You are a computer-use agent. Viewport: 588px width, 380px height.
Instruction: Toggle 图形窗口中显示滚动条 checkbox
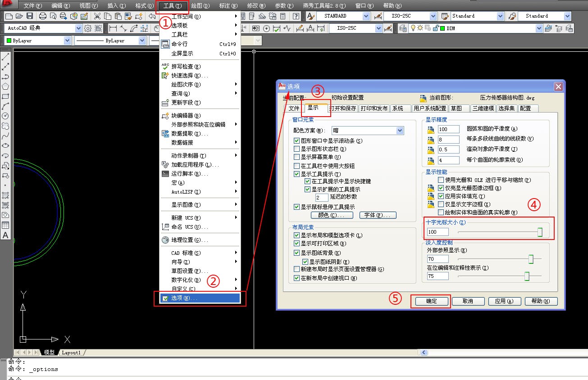[x=296, y=141]
